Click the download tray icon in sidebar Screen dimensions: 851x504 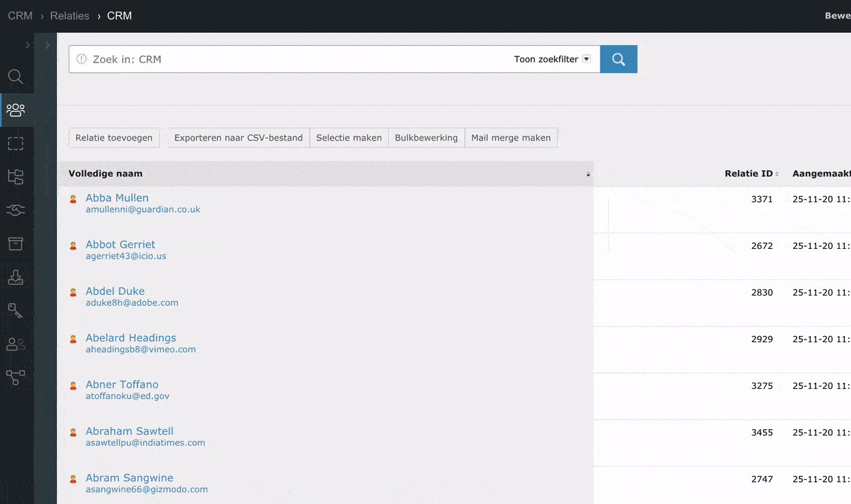point(15,278)
